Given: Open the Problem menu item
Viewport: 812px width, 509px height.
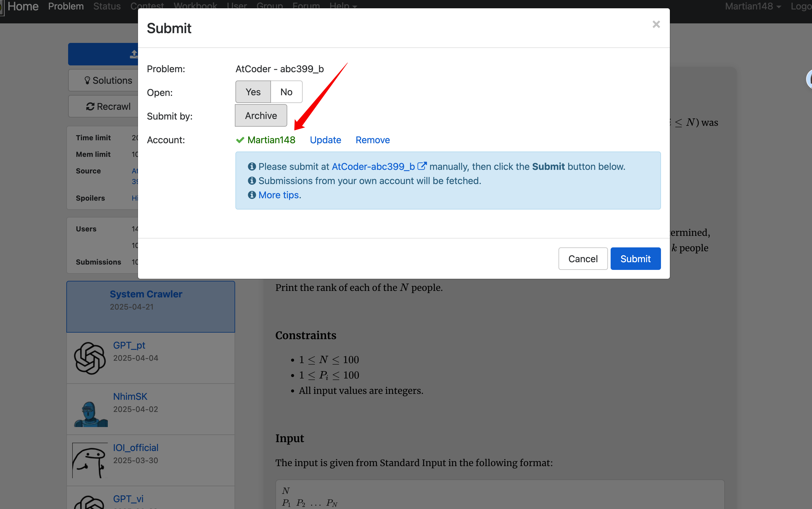Looking at the screenshot, I should (66, 6).
